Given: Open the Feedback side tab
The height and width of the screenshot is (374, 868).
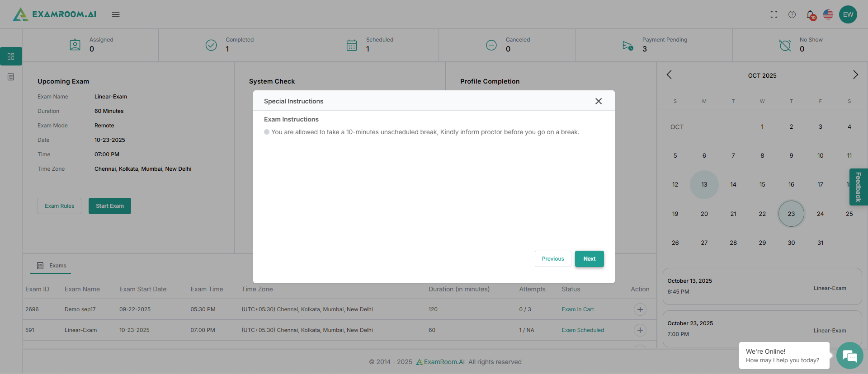Looking at the screenshot, I should click(858, 187).
